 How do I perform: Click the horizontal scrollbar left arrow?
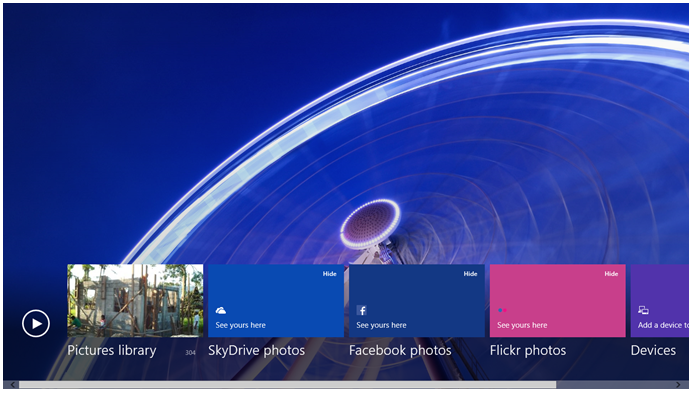pos(12,385)
